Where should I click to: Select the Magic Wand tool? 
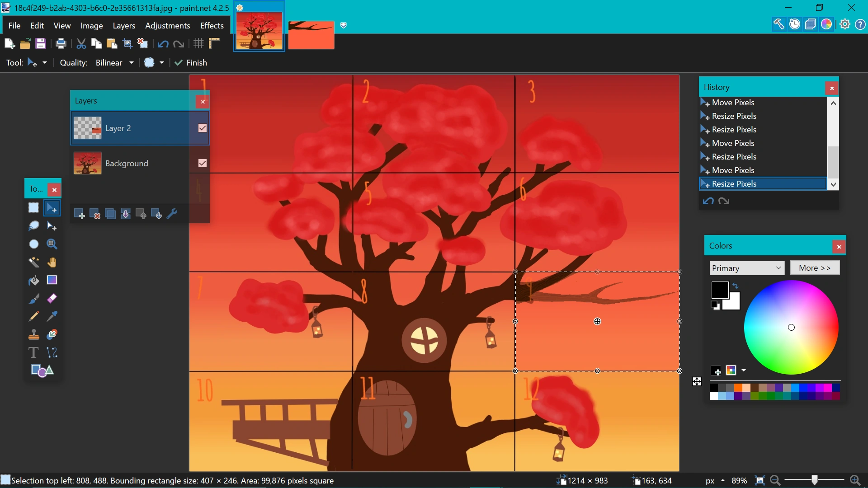pyautogui.click(x=34, y=262)
